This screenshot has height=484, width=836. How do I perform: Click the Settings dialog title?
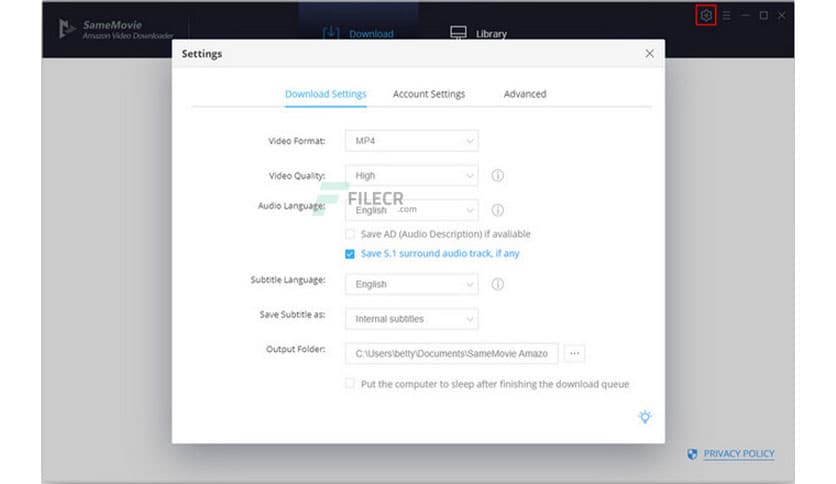point(202,54)
